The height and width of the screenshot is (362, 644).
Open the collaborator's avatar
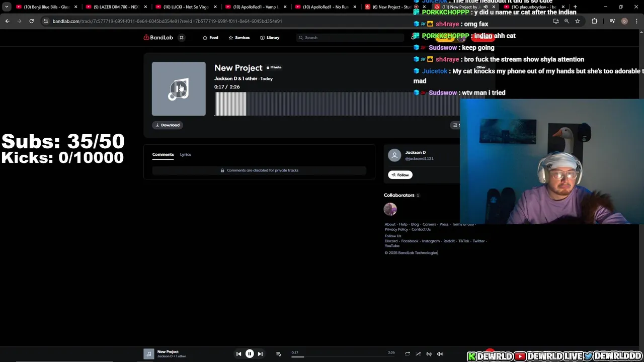tap(390, 209)
